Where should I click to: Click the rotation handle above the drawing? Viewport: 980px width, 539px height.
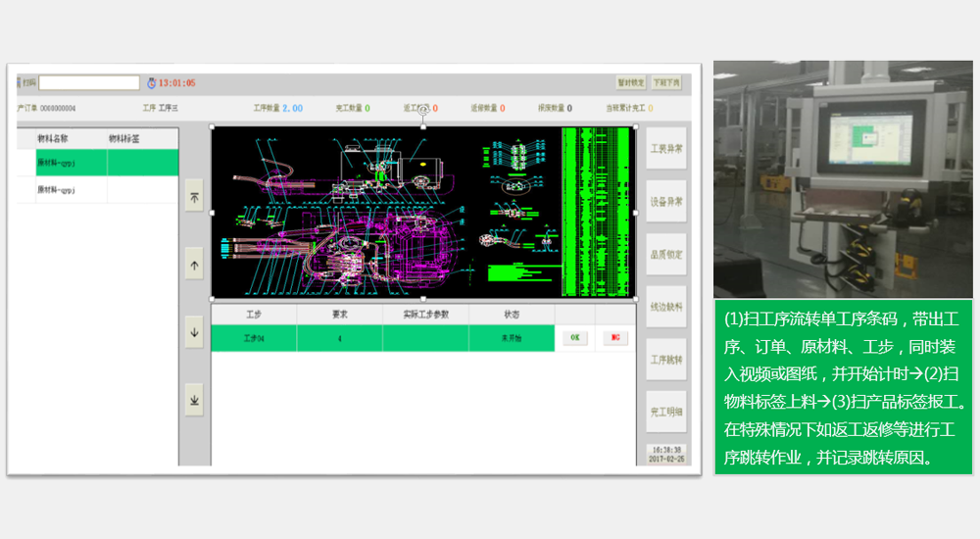point(423,111)
